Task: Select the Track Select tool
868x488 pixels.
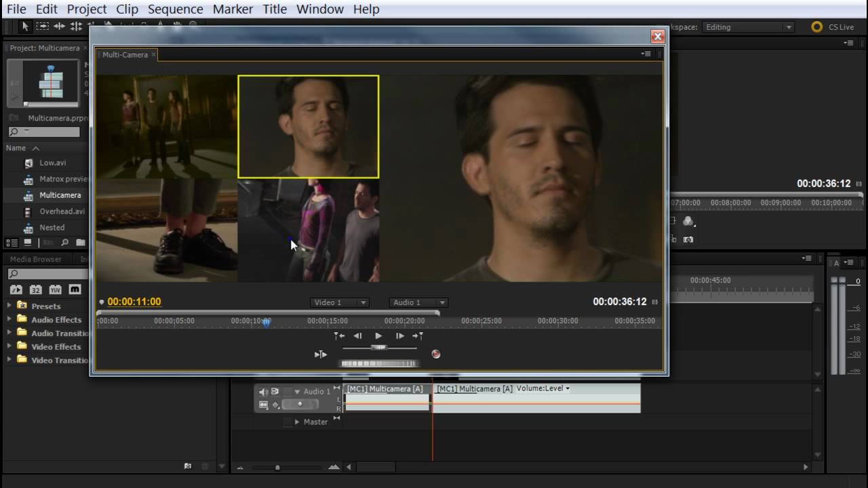Action: tap(42, 26)
